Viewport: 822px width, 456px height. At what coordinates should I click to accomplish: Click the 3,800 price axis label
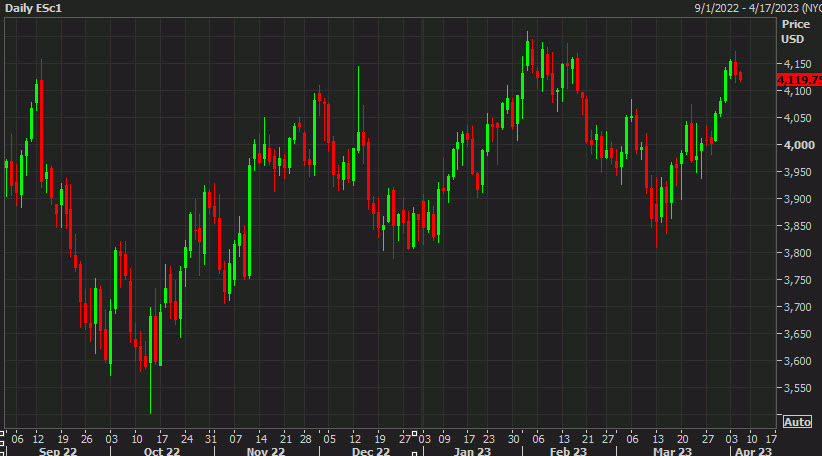pos(797,253)
